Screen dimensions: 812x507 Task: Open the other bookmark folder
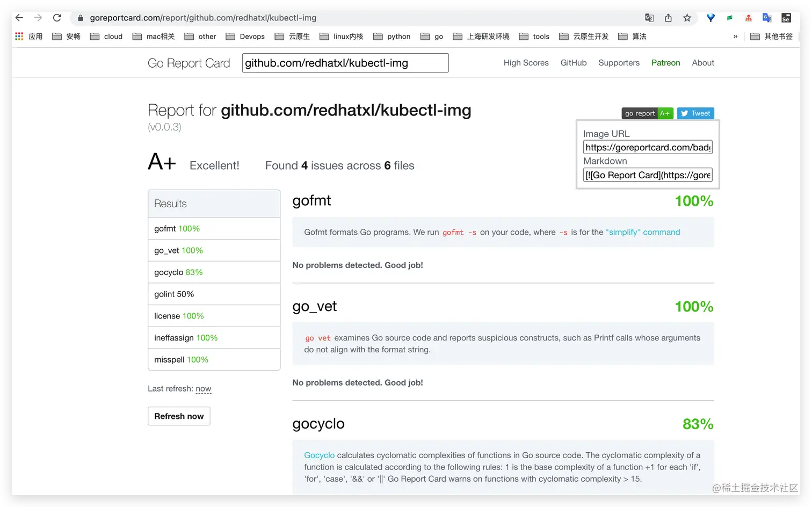pos(200,37)
